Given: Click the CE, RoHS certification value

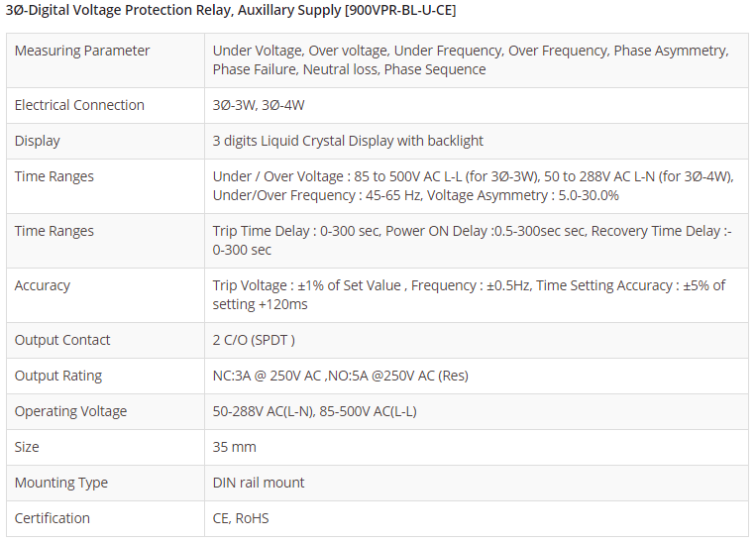Looking at the screenshot, I should [x=241, y=518].
